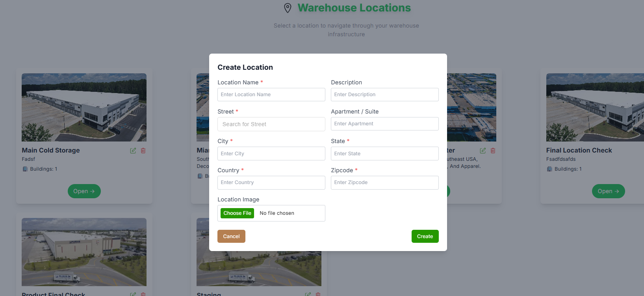Click Product Final Check warehouse image

(84, 252)
